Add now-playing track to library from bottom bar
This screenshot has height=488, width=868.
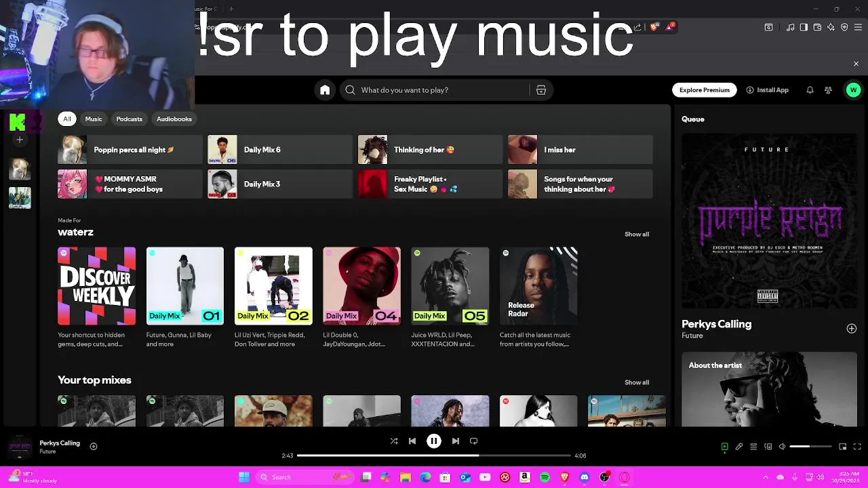tap(94, 446)
